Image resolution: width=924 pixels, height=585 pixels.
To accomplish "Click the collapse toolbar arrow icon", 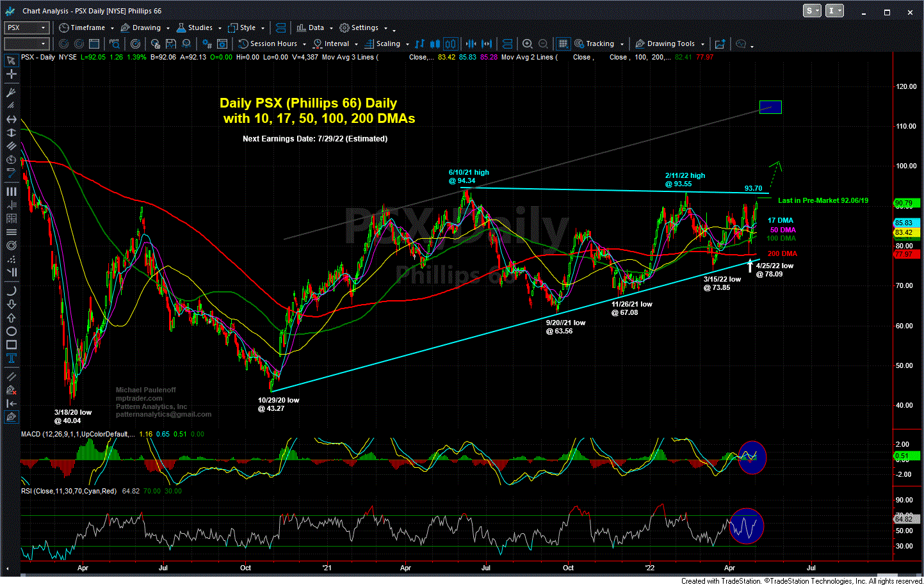I will (x=11, y=403).
